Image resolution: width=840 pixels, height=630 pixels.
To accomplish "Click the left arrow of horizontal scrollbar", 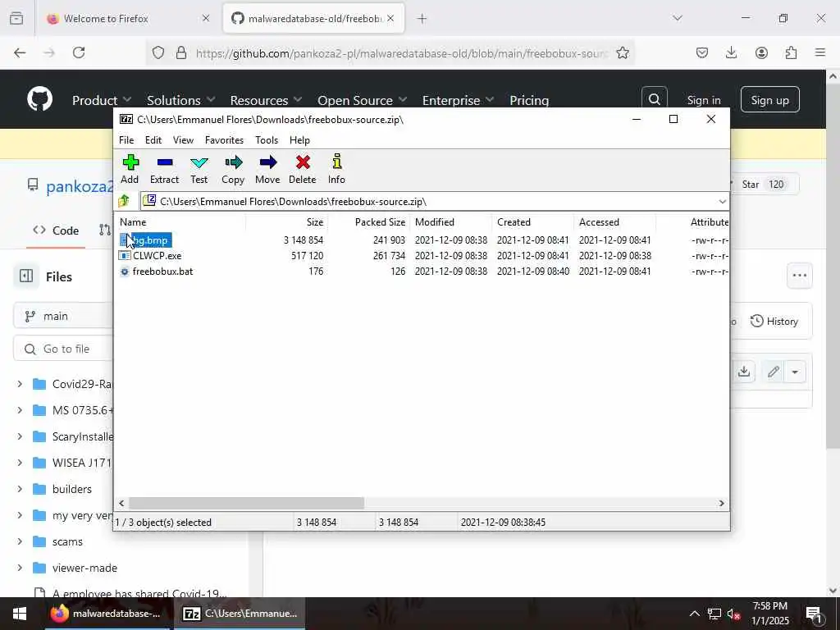I will (121, 503).
